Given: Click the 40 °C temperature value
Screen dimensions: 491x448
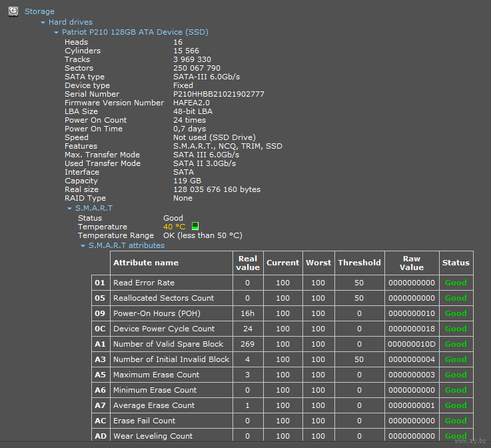Looking at the screenshot, I should [175, 227].
